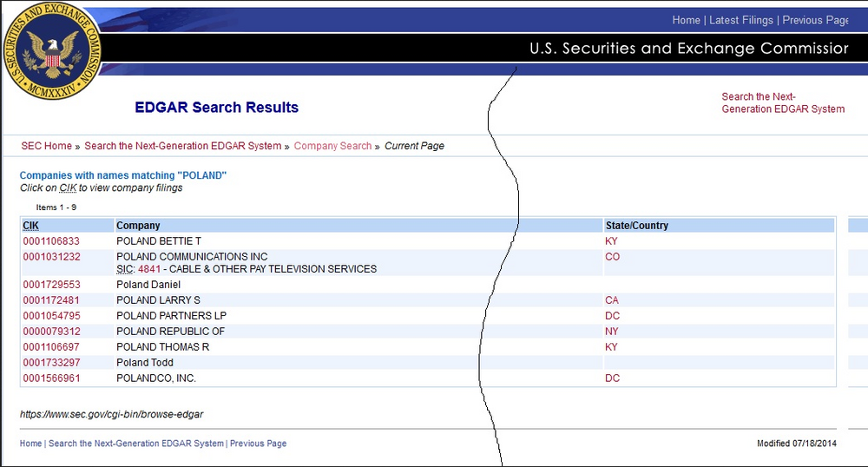Click footer Home link
868x467 pixels.
point(30,444)
